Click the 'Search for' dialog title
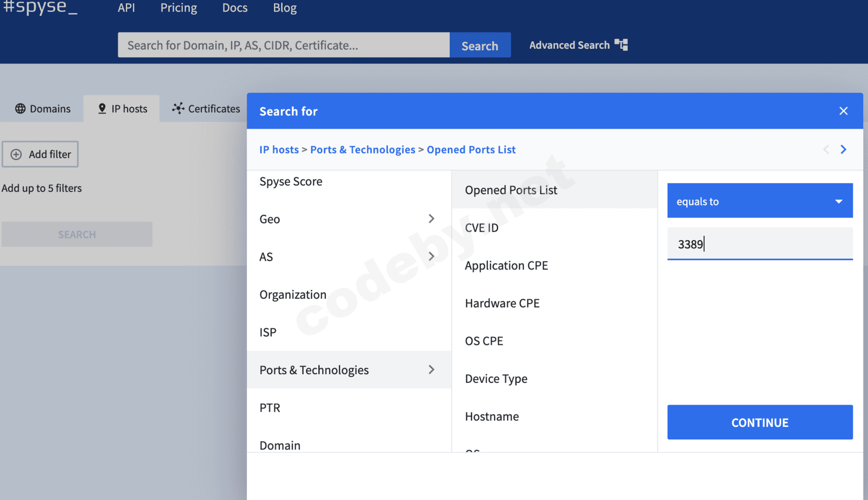 (289, 111)
